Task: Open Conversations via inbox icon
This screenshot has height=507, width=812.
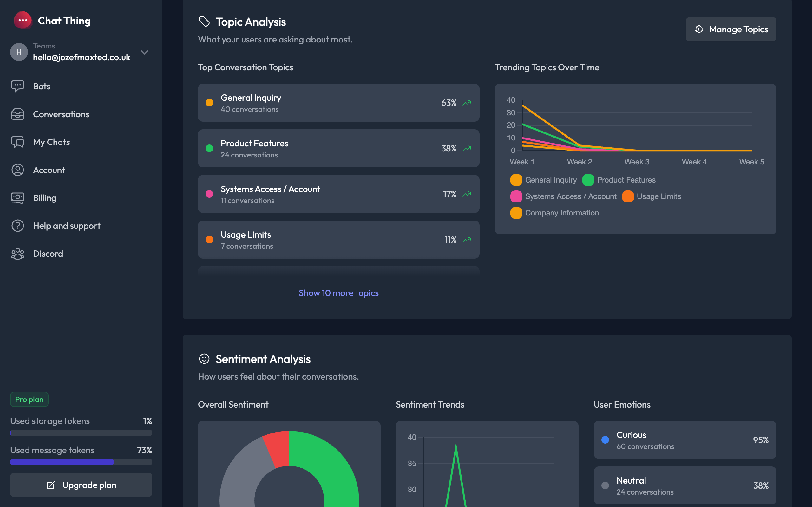Action: click(17, 114)
